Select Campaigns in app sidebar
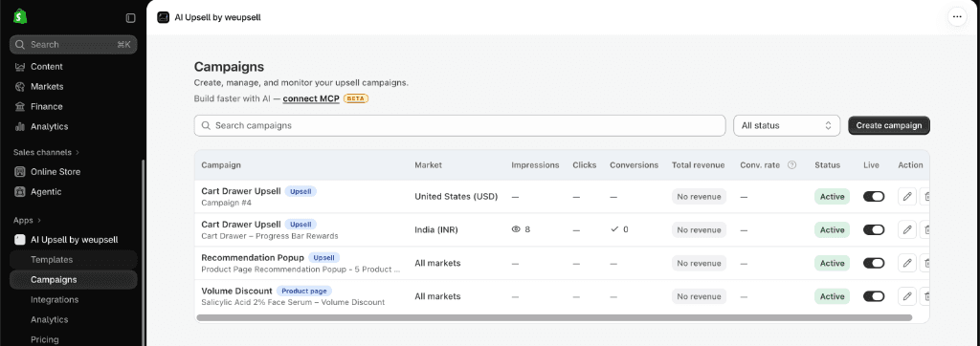 73,280
